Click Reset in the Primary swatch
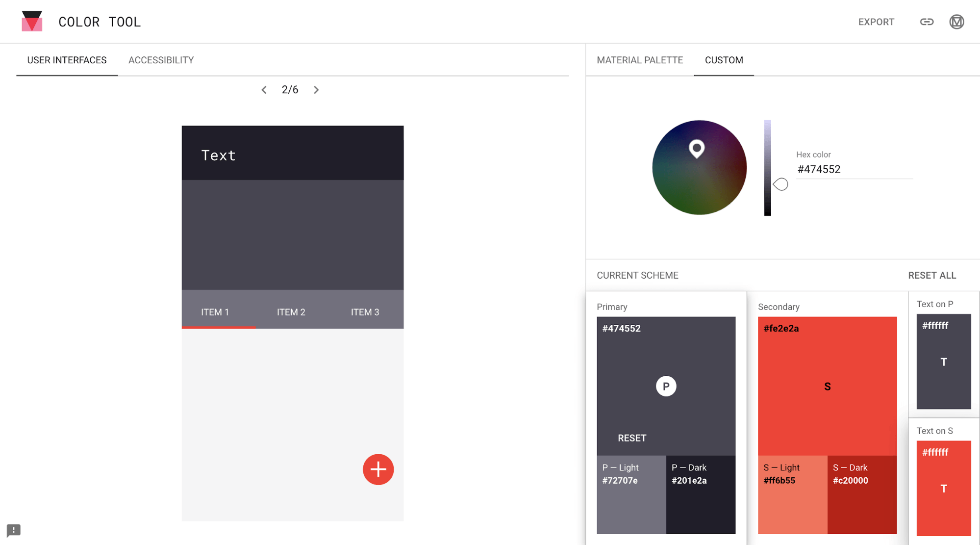This screenshot has width=980, height=545. click(x=631, y=438)
